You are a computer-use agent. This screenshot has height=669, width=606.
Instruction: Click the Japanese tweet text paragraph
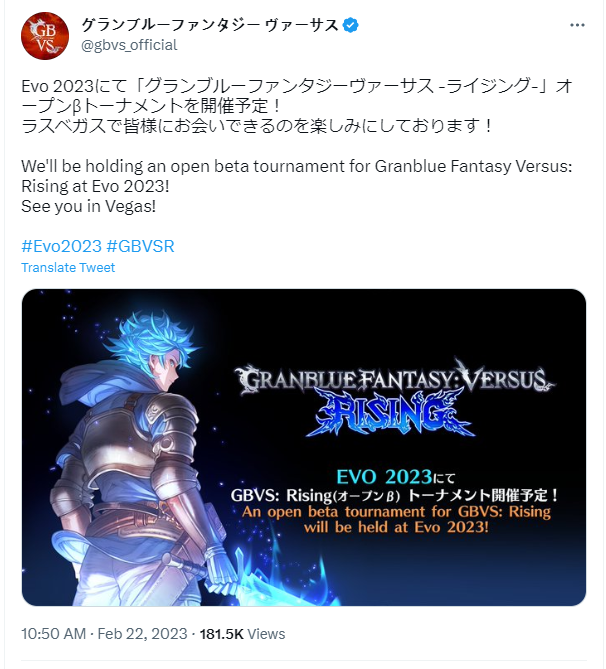tap(297, 106)
